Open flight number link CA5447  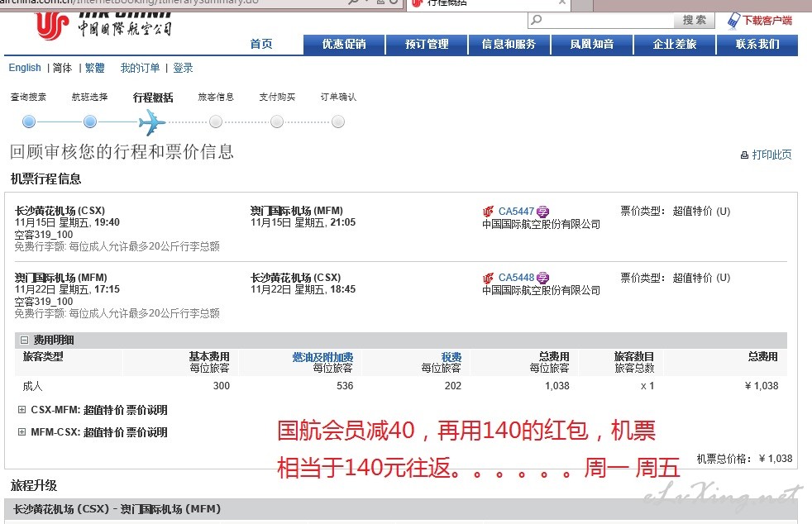pyautogui.click(x=516, y=212)
